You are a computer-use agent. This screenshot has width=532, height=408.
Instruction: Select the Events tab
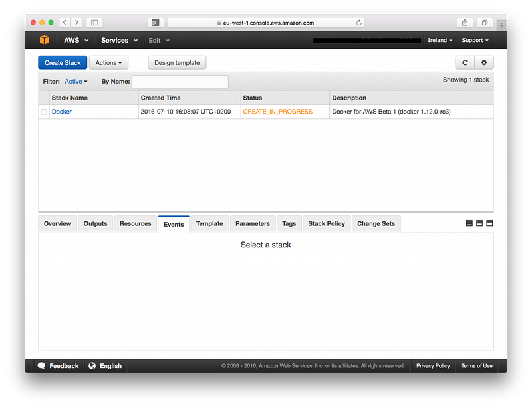coord(174,224)
